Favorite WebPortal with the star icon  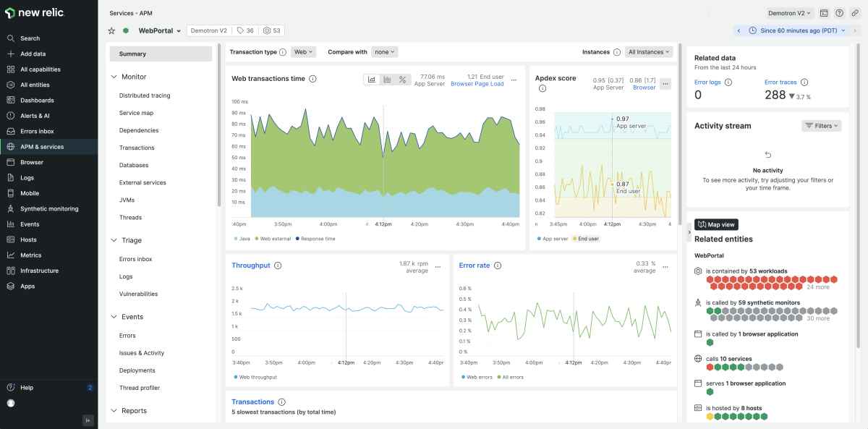(x=111, y=31)
